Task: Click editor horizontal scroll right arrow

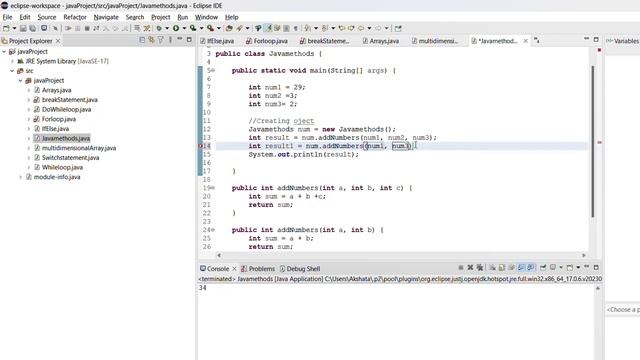Action: pos(584,255)
